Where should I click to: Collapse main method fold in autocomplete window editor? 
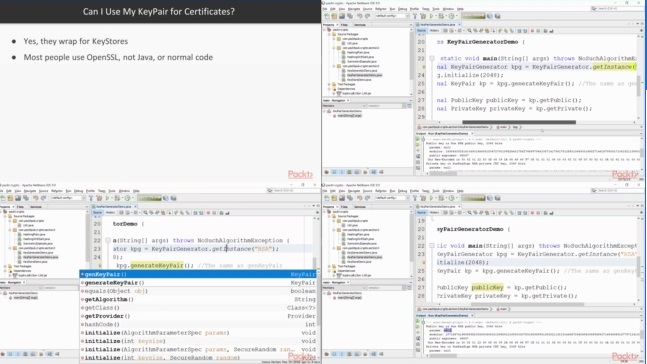click(x=108, y=240)
